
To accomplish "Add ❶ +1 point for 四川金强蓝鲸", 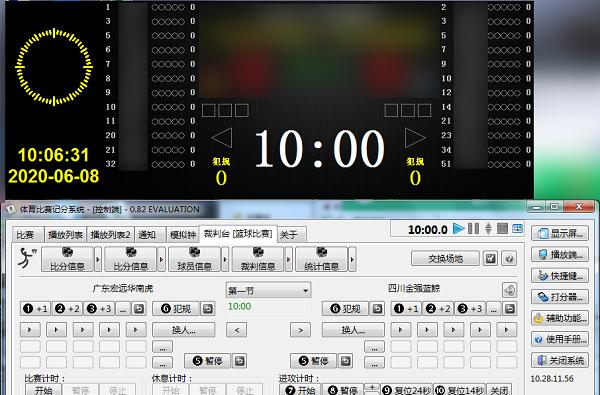I will tap(406, 308).
